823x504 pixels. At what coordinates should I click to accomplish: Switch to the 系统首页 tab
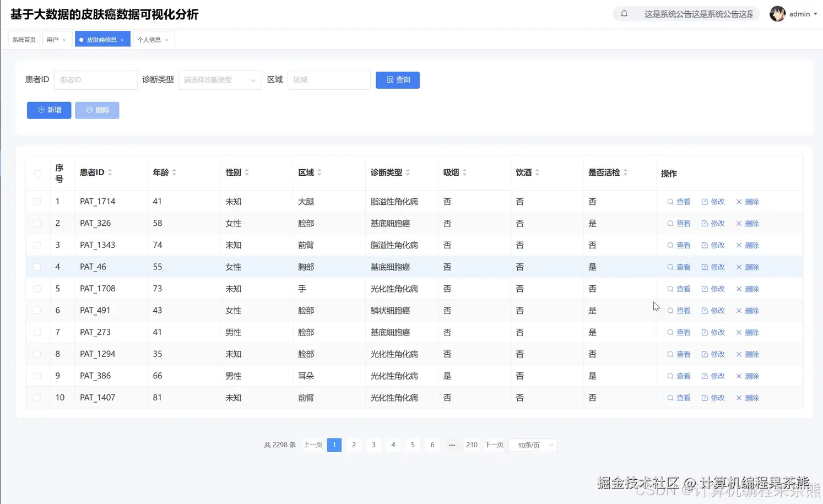click(x=24, y=40)
